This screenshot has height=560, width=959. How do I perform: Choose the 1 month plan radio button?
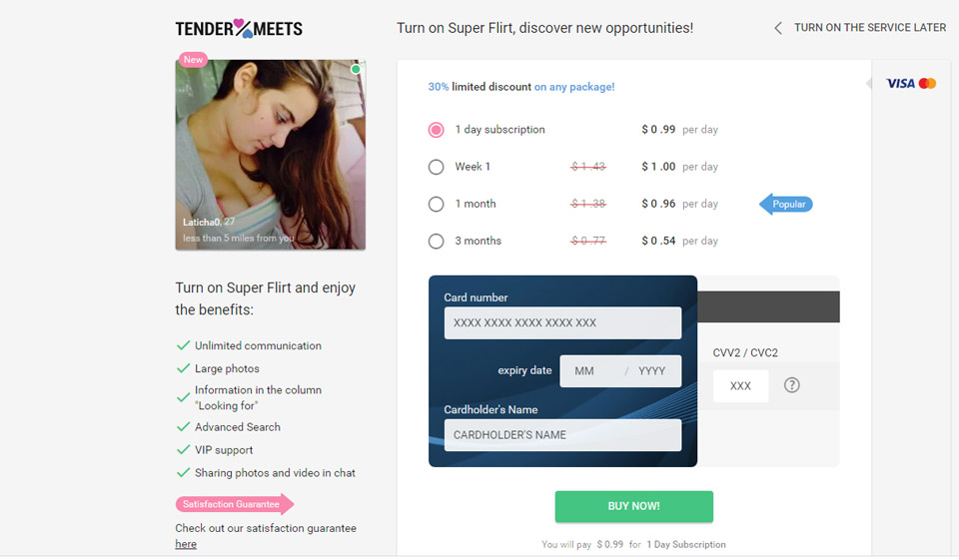point(436,204)
